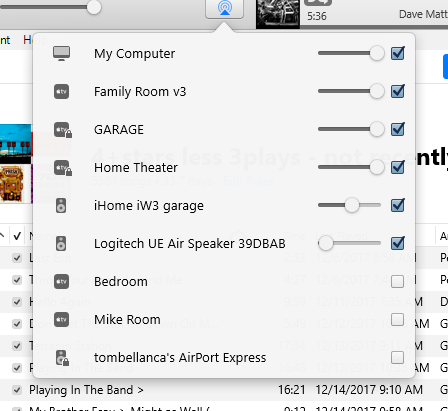Uncheck My Computer output checkbox
This screenshot has height=411, width=448.
[398, 53]
